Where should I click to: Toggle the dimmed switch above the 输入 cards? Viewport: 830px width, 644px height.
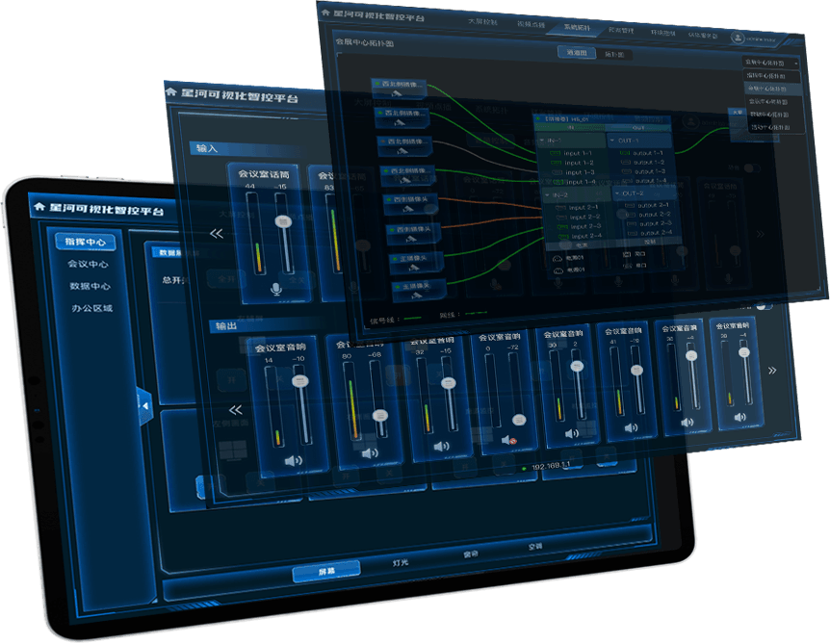pos(752,168)
